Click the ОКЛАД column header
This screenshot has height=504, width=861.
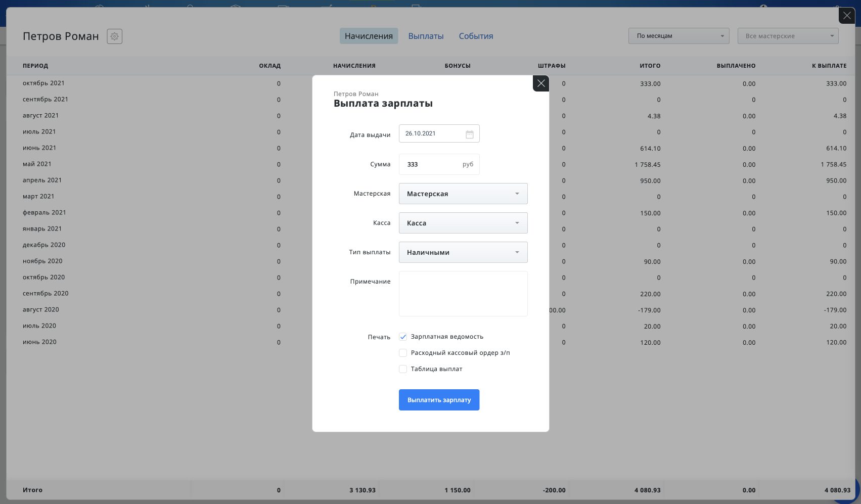(x=270, y=66)
